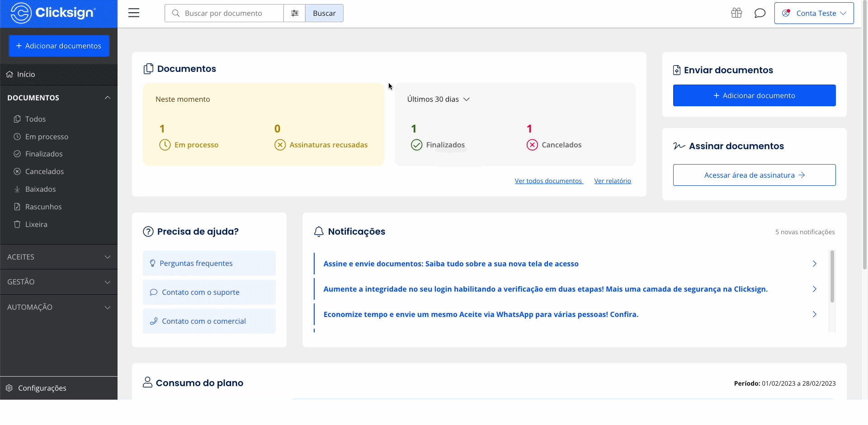Open Ver relatório link
The image size is (868, 425).
[613, 181]
